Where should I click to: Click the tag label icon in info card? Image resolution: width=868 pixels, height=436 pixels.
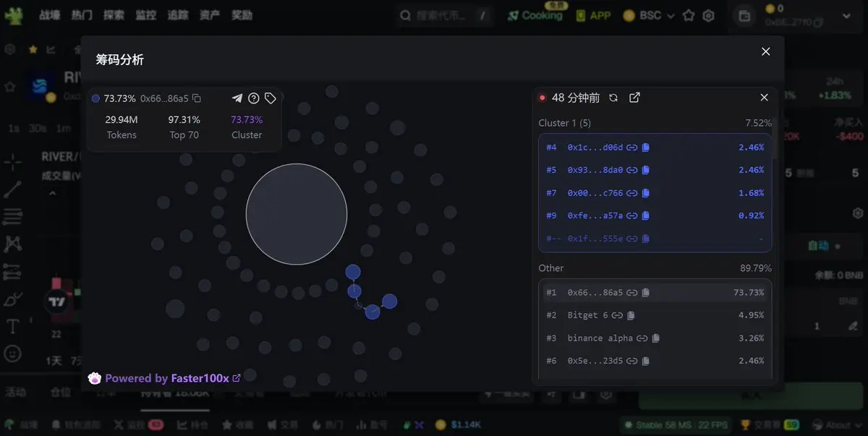[271, 98]
